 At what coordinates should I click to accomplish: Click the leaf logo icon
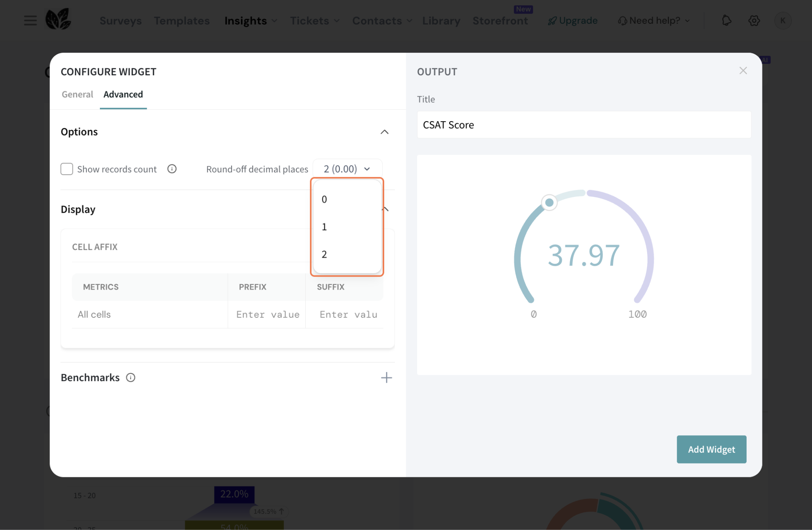pos(58,19)
